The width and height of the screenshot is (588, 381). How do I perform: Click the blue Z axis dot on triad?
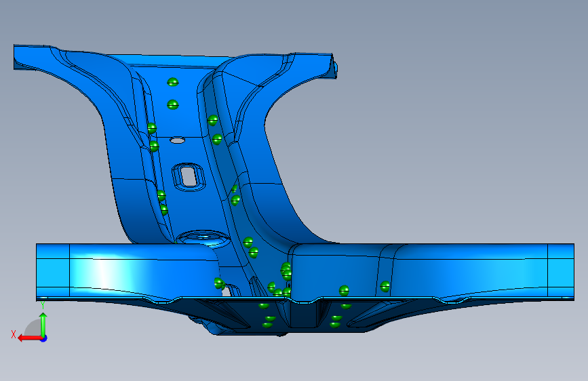(43, 338)
